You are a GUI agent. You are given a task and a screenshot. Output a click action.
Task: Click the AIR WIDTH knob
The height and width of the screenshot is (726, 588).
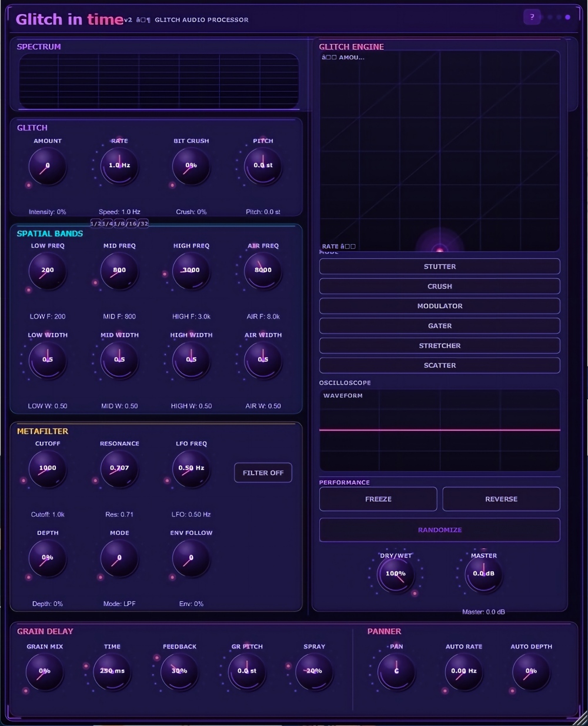click(x=263, y=360)
